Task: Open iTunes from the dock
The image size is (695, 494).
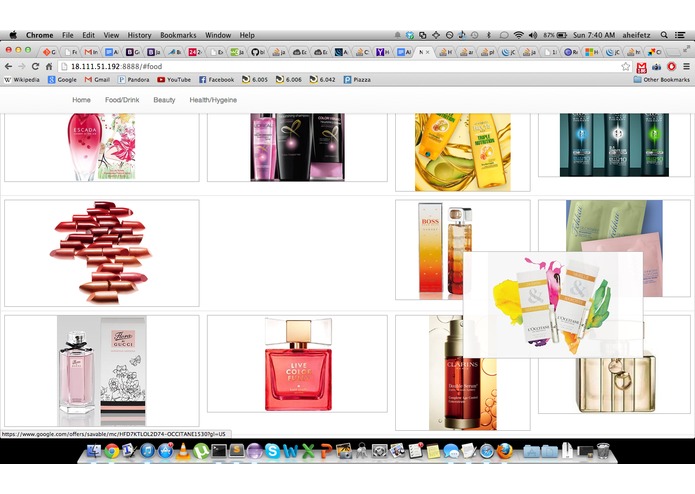Action: tap(148, 451)
